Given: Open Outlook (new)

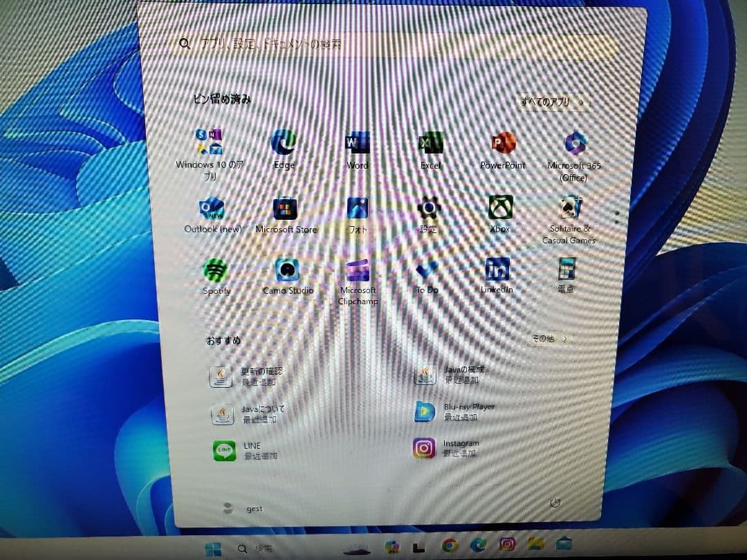Looking at the screenshot, I should [x=212, y=207].
